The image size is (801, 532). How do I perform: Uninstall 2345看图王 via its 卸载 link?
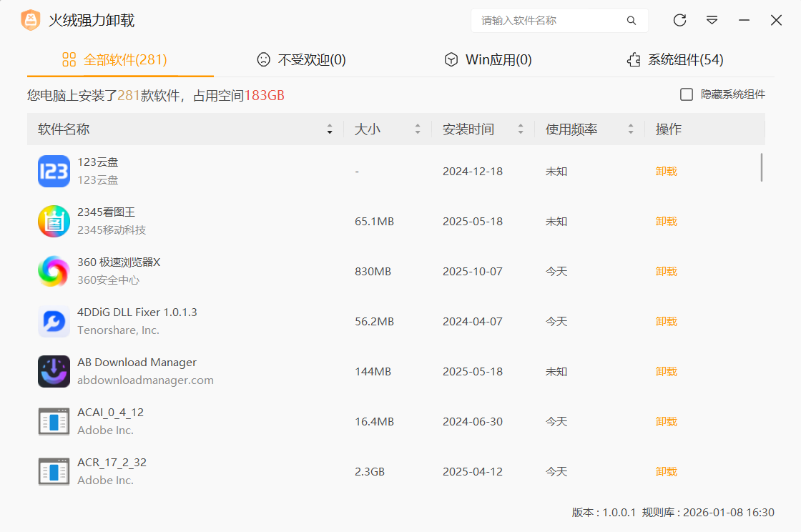(666, 221)
